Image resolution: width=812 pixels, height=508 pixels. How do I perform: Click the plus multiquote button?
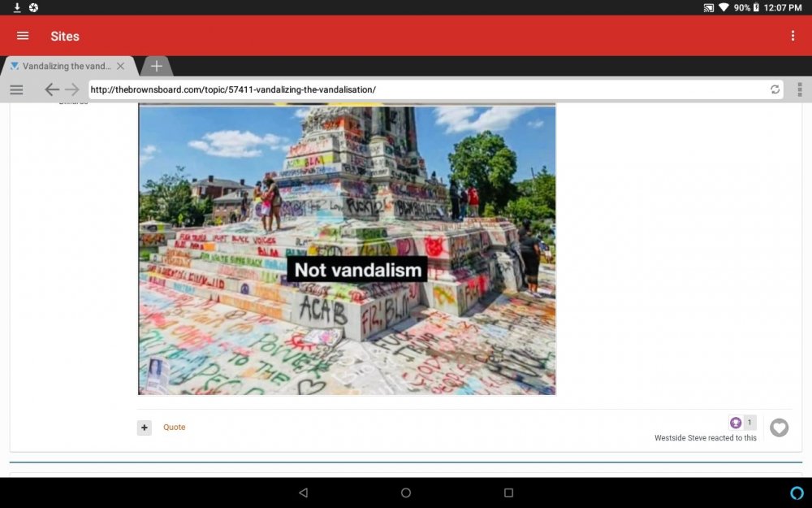[145, 428]
